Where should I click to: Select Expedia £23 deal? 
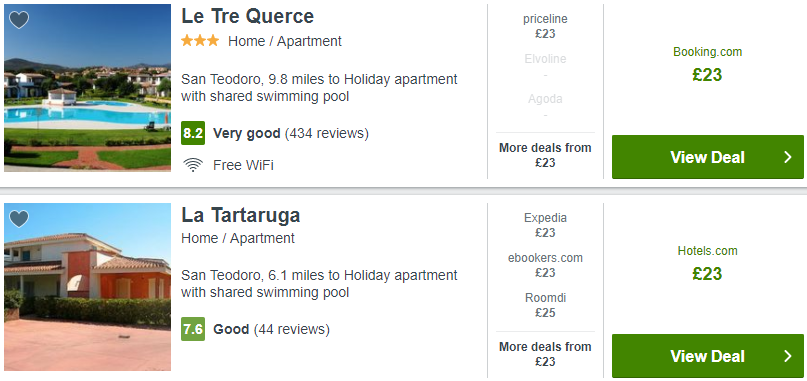click(545, 225)
